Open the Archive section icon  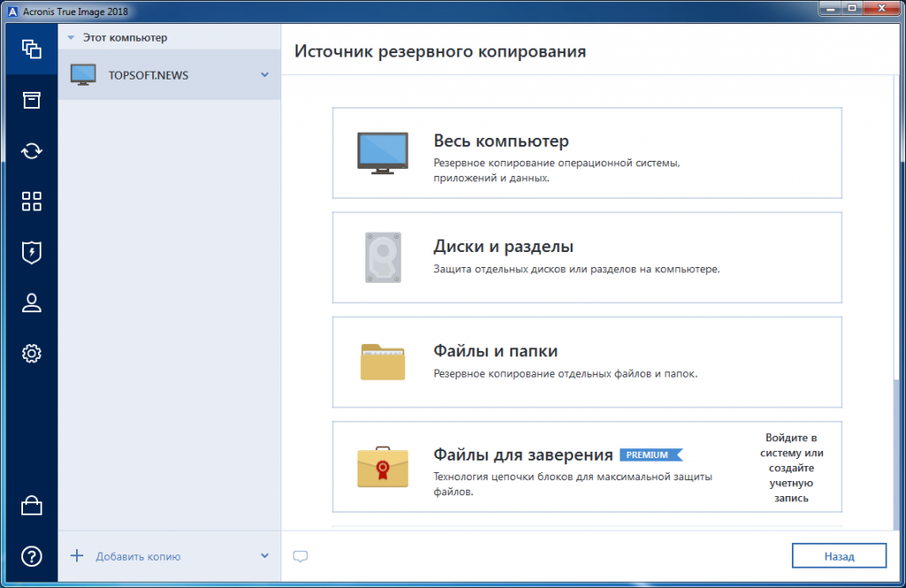[x=32, y=100]
